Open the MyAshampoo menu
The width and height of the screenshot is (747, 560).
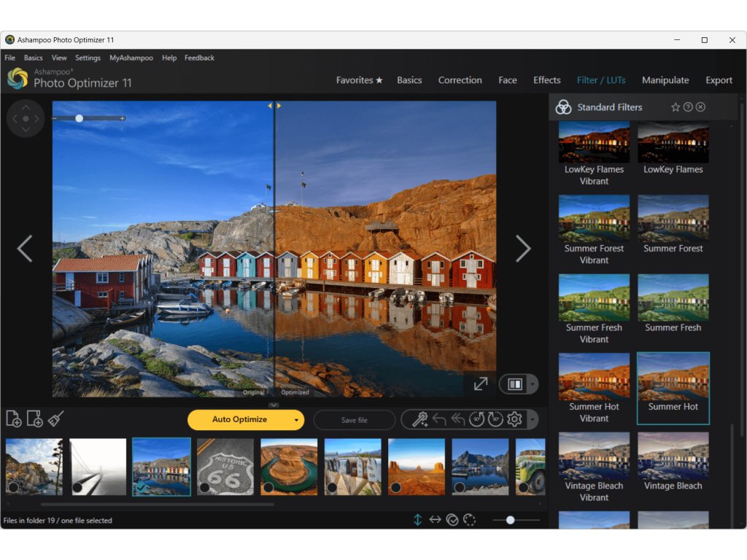tap(131, 58)
